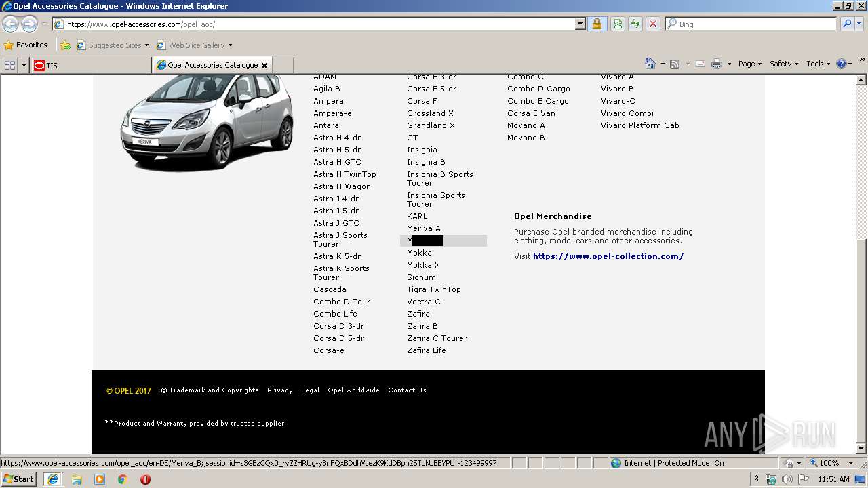Open the Home button dropdown arrow

click(663, 64)
